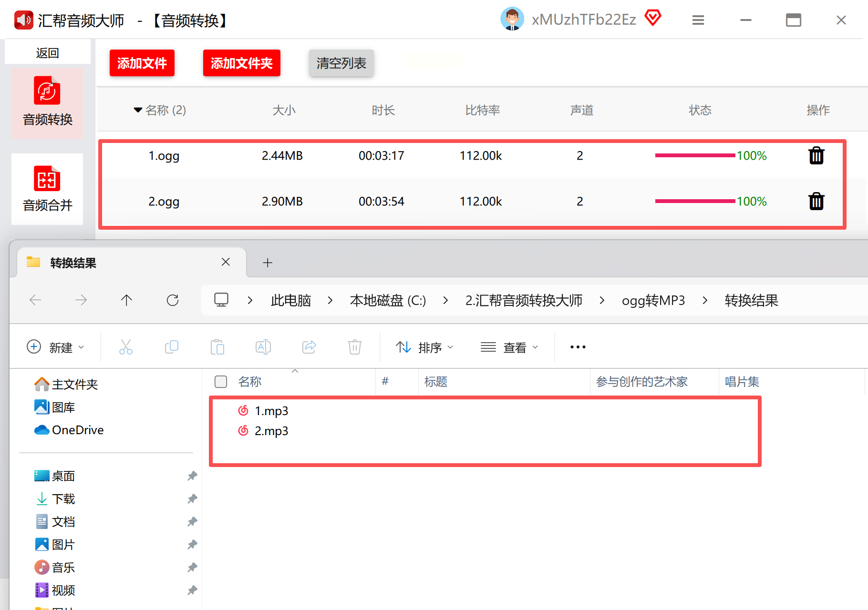Viewport: 868px width, 610px height.
Task: Delete 1.ogg using its trash icon
Action: tap(816, 156)
